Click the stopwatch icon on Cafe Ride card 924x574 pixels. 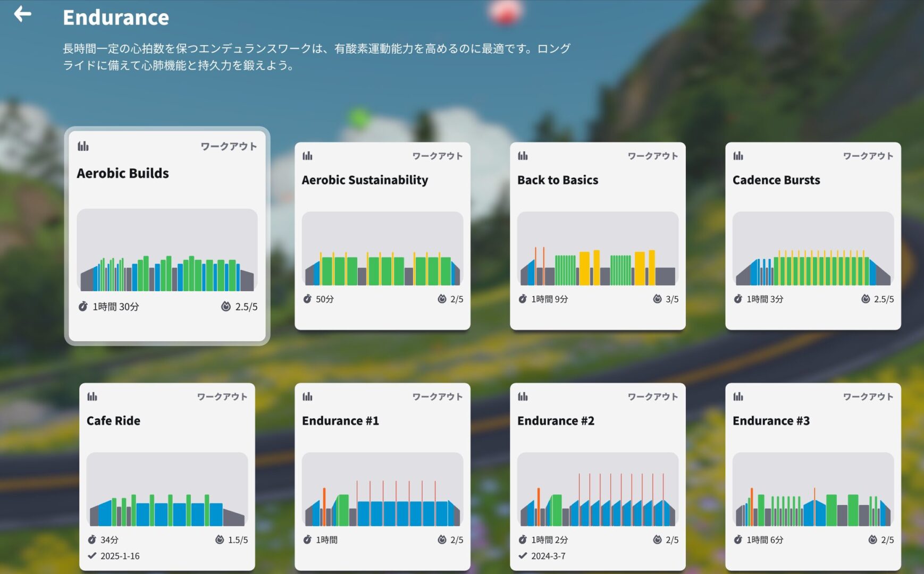click(x=94, y=539)
